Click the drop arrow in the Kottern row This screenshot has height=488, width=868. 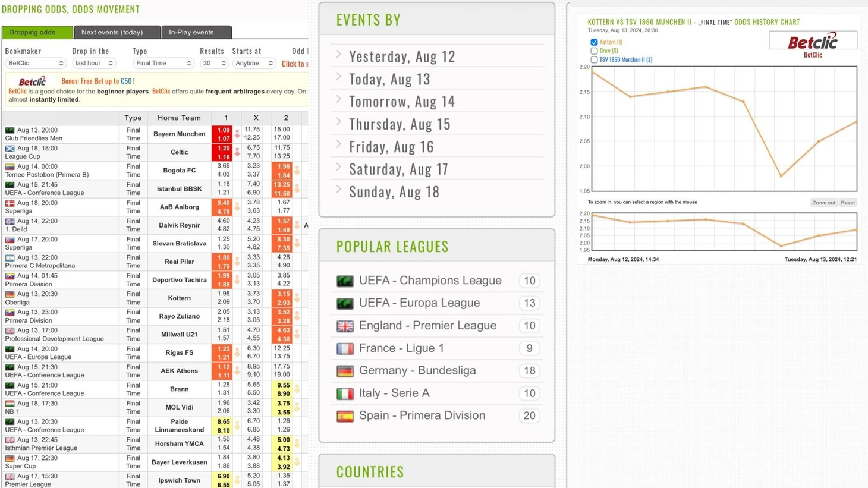297,298
